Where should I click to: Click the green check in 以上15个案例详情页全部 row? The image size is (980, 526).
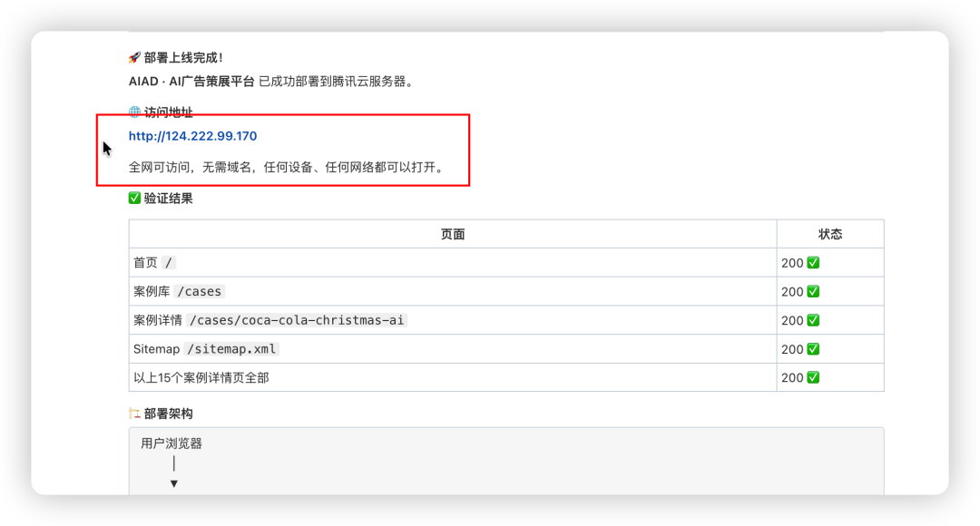click(x=813, y=377)
